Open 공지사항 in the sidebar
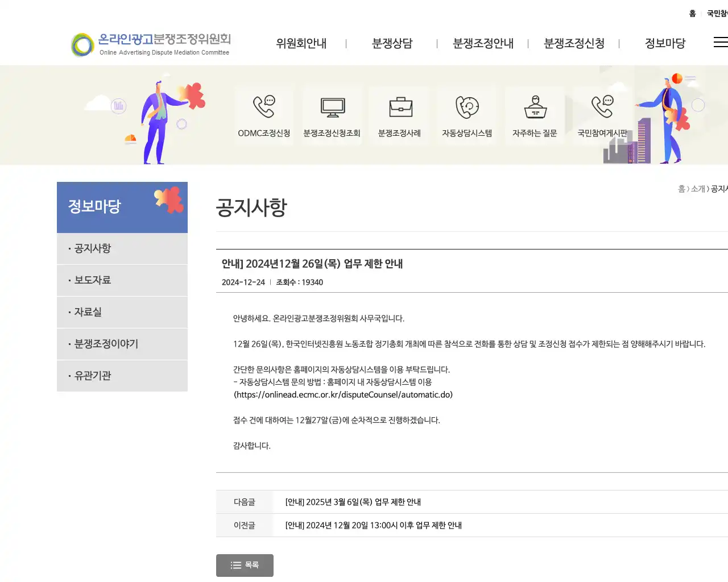The width and height of the screenshot is (728, 582). tap(93, 248)
